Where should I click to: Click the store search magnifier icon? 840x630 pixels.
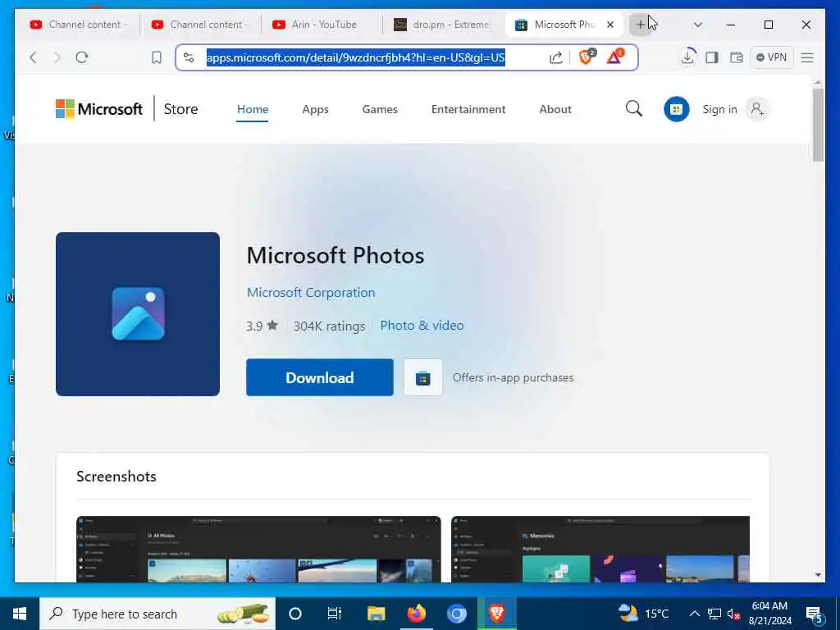(634, 109)
